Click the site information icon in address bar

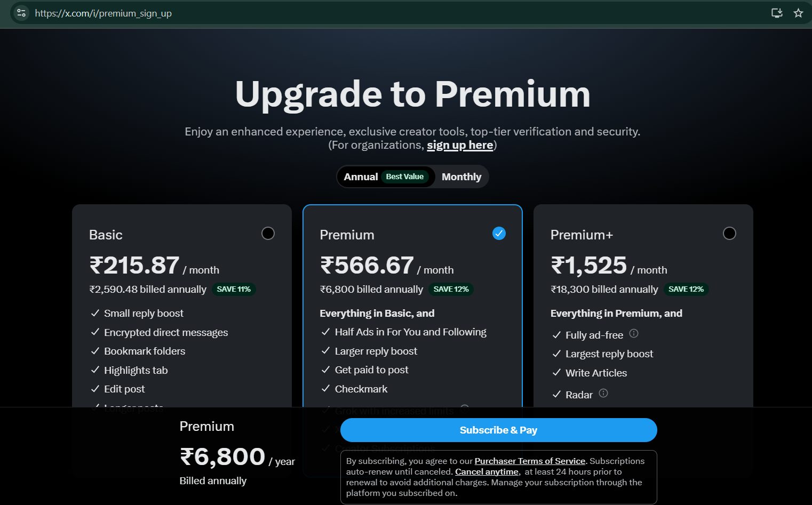click(21, 13)
